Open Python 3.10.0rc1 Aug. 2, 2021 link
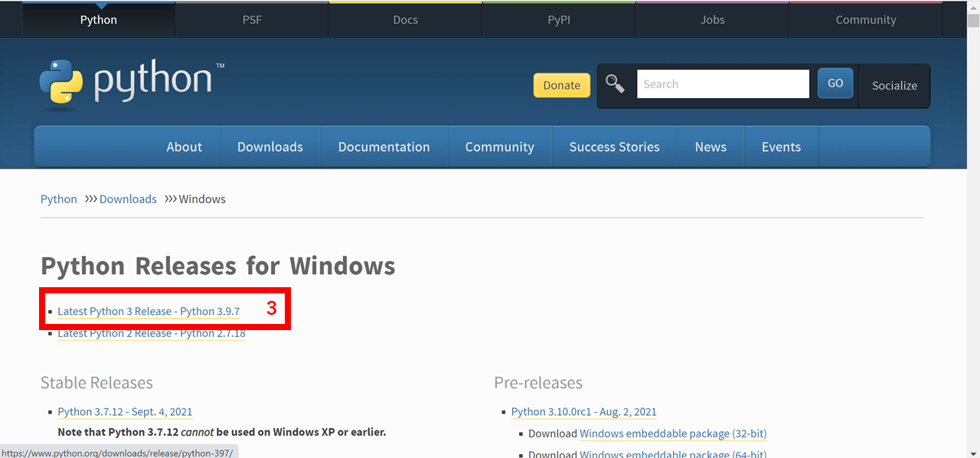 [584, 412]
